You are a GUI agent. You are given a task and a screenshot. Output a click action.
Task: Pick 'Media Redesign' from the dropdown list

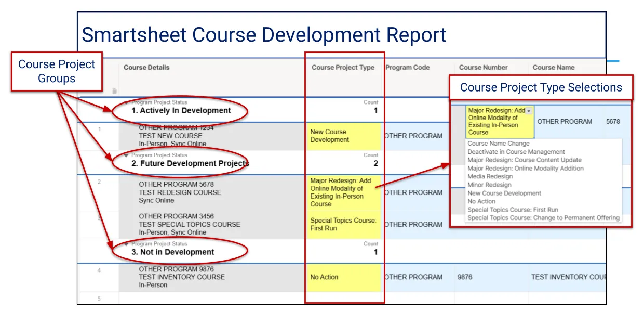coord(490,177)
